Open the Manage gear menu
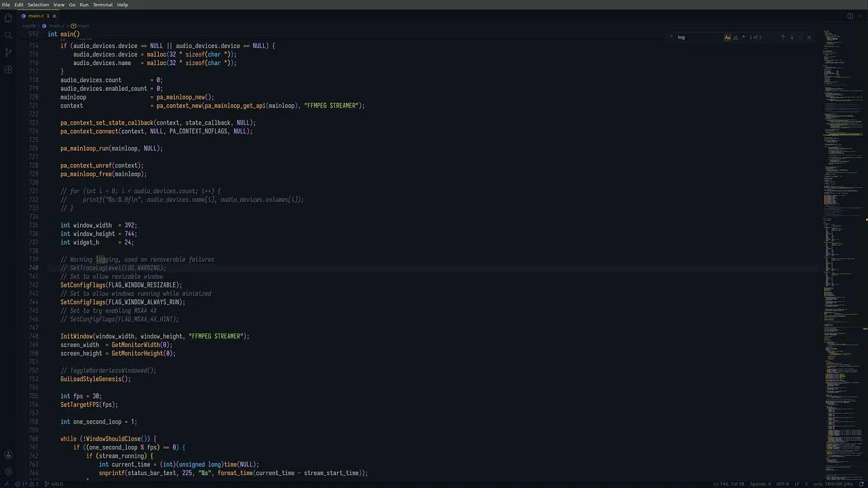The image size is (868, 488). point(8,472)
